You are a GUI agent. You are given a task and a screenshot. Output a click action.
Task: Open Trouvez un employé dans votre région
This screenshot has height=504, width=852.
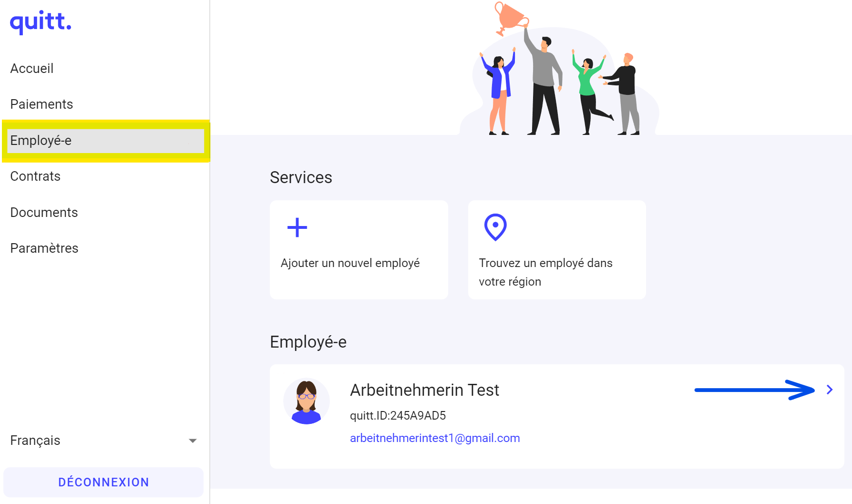pyautogui.click(x=556, y=250)
